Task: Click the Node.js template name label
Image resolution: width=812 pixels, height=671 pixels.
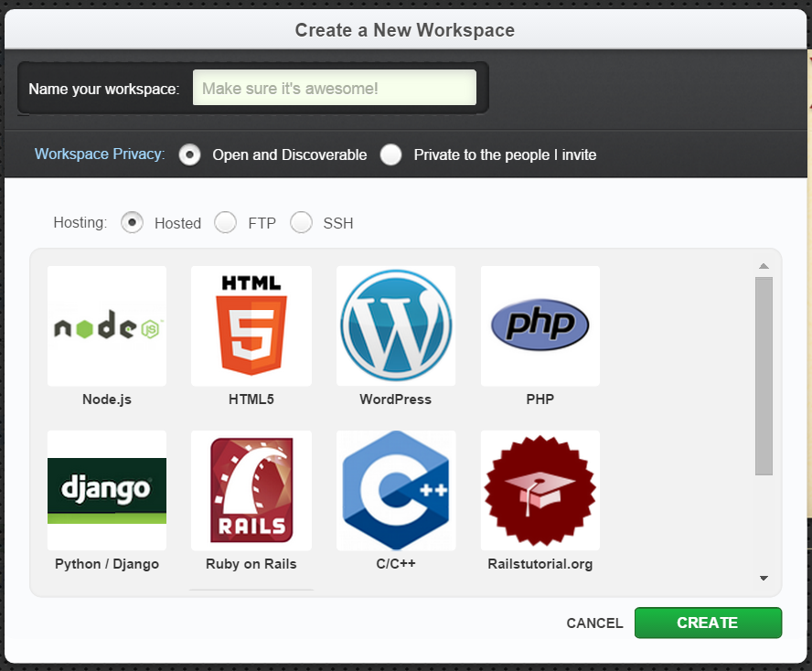Action: click(x=106, y=399)
